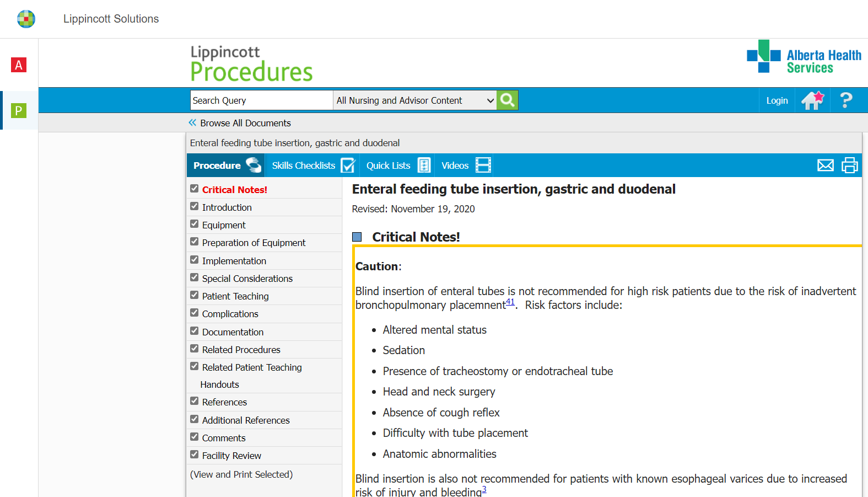This screenshot has width=868, height=497.
Task: Toggle the Preparation of Equipment checkbox
Action: coord(195,242)
